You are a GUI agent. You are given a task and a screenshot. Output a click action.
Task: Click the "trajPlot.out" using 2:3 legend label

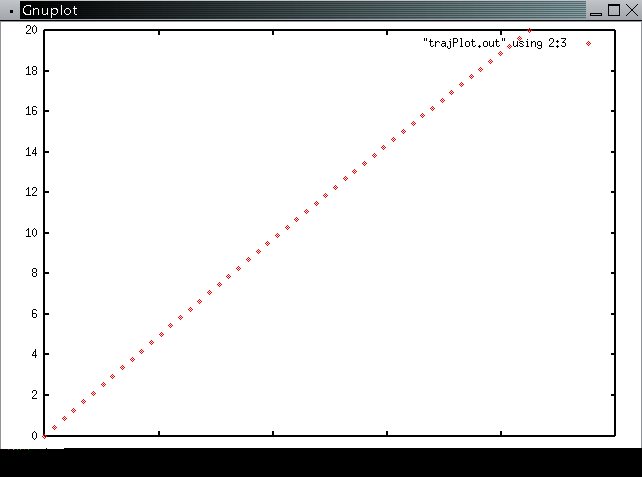pyautogui.click(x=495, y=43)
